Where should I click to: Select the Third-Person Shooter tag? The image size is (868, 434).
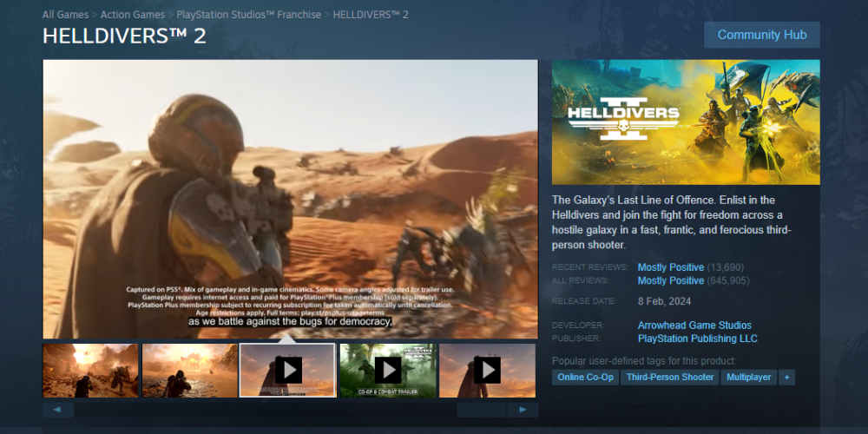pos(670,378)
